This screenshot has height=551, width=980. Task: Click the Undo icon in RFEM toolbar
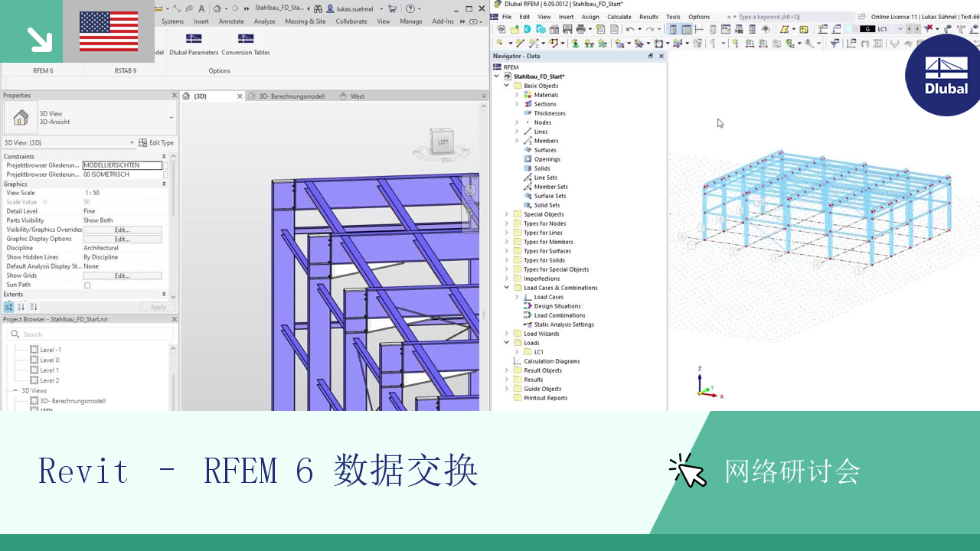[x=630, y=29]
